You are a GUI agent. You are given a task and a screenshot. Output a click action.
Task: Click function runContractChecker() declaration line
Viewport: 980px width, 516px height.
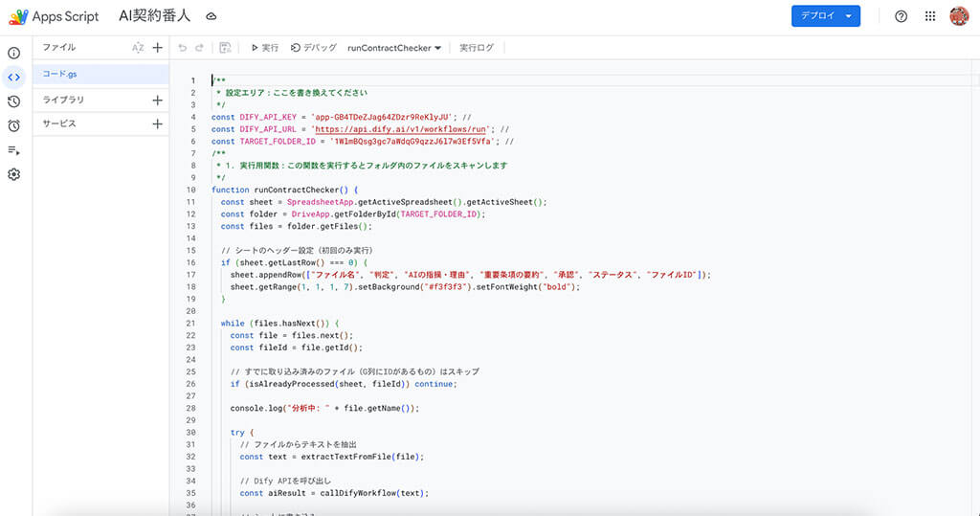284,190
